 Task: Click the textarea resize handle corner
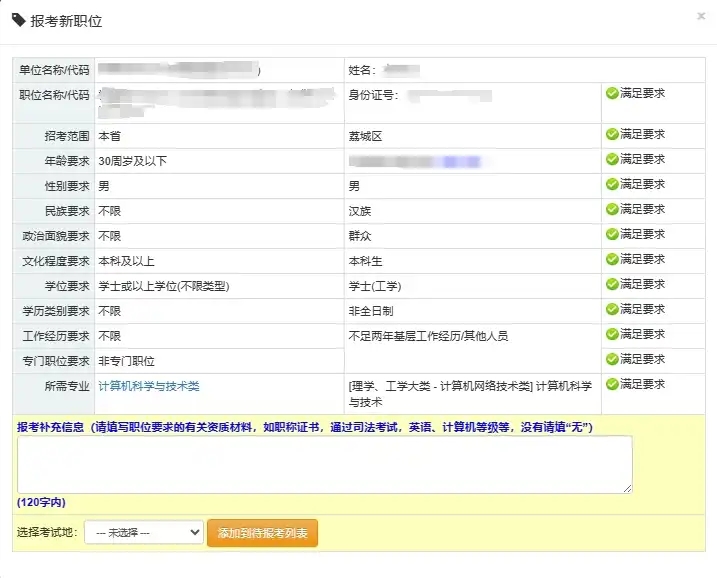pos(627,489)
